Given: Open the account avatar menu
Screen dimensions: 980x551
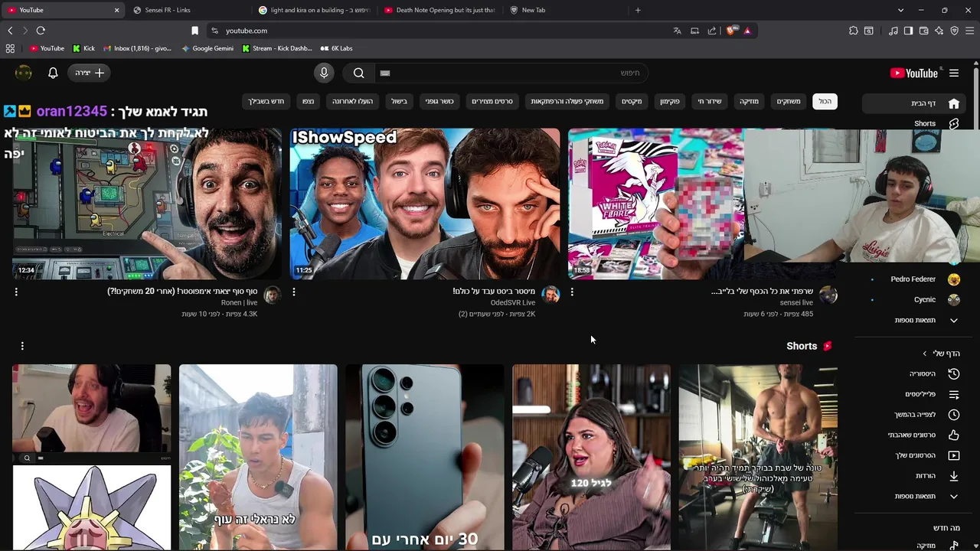Looking at the screenshot, I should (24, 73).
